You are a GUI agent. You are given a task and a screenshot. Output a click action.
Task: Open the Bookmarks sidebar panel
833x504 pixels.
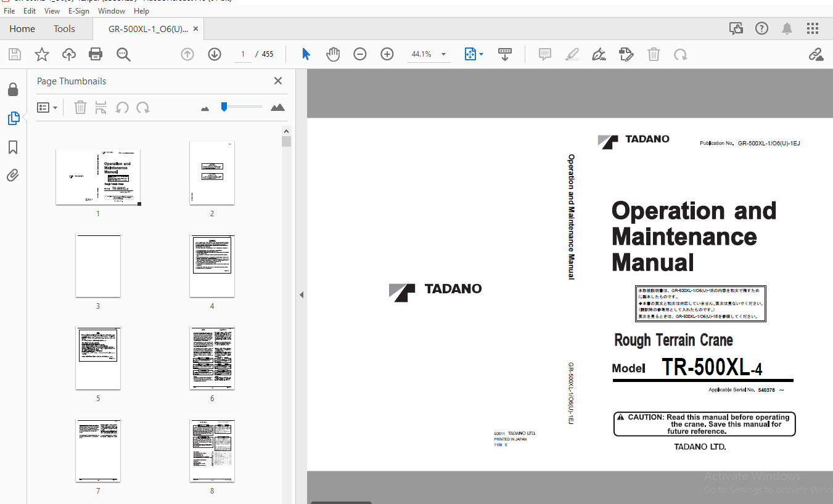point(13,147)
